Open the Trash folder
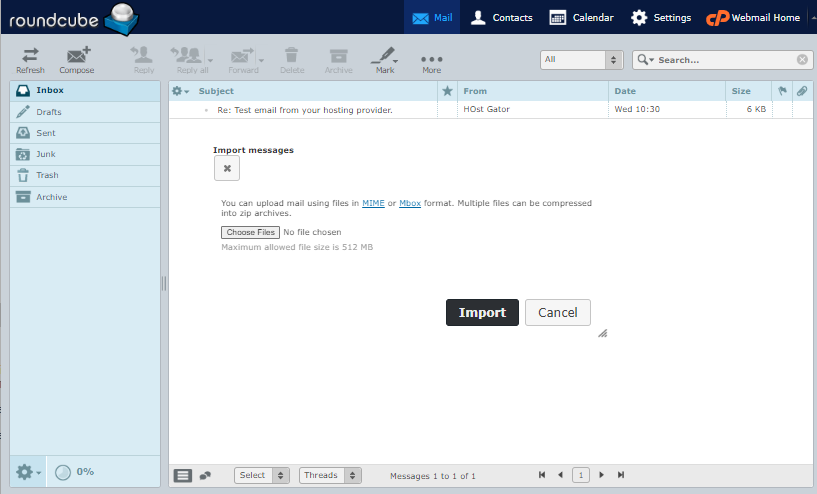Image resolution: width=817 pixels, height=494 pixels. click(x=85, y=176)
